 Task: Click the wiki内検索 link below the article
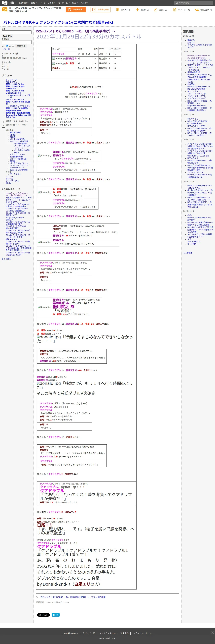(x=72, y=597)
